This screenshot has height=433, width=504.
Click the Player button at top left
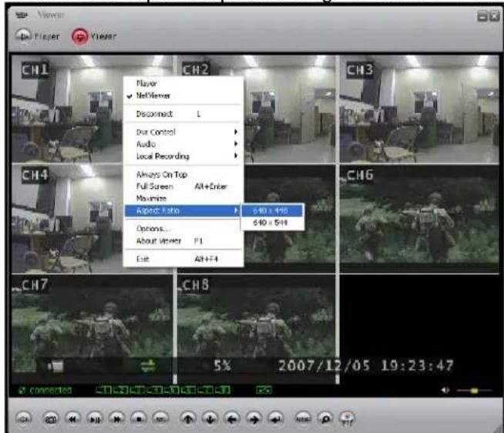pos(34,35)
